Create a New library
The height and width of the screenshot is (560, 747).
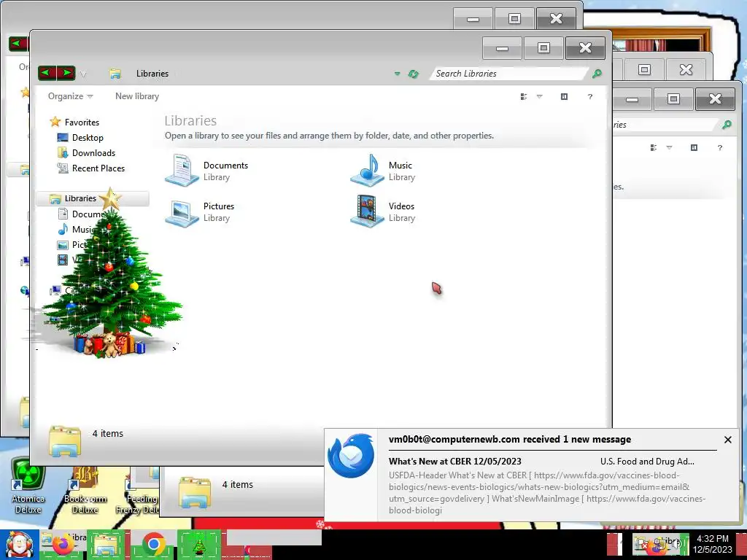[x=137, y=96]
